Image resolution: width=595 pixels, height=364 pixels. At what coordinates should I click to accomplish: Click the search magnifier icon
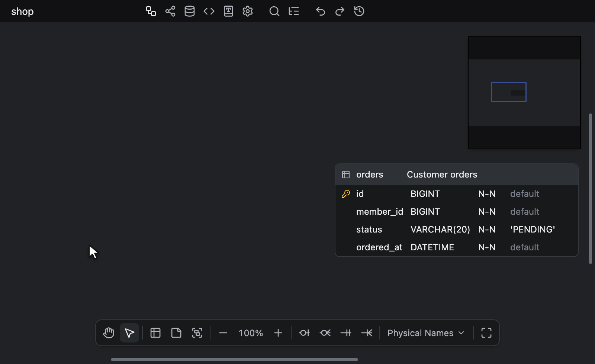click(274, 11)
